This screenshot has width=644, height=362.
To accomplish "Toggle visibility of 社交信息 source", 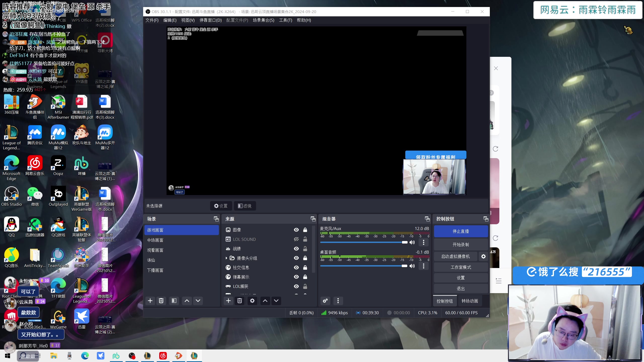I will point(296,267).
